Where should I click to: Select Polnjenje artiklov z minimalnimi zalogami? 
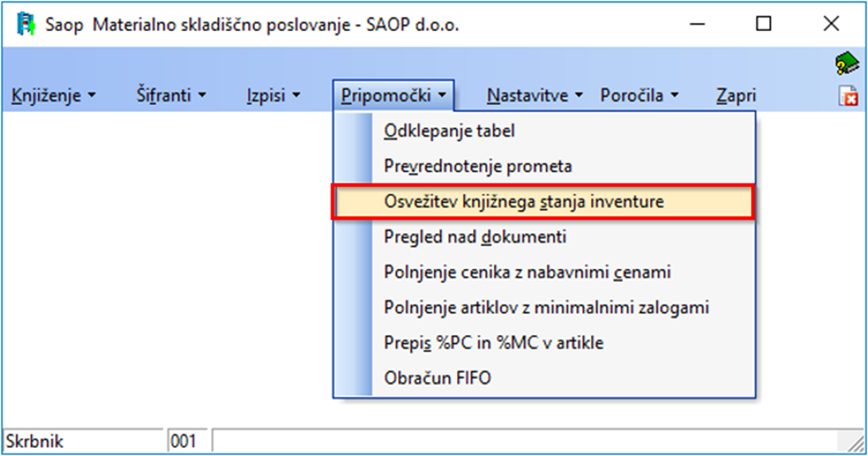tap(544, 307)
